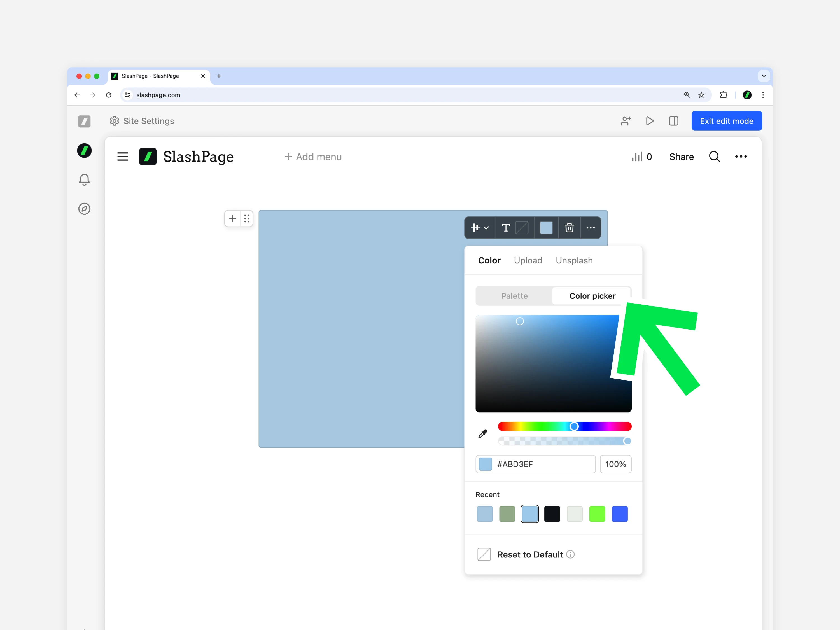
Task: View the page analytics counter
Action: point(642,157)
